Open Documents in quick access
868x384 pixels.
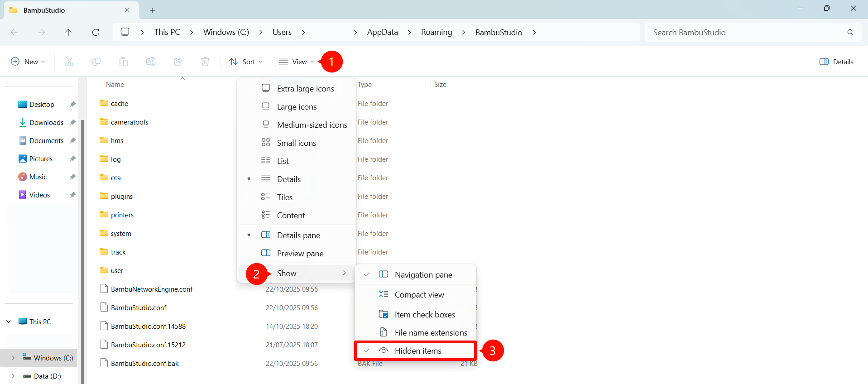point(46,140)
